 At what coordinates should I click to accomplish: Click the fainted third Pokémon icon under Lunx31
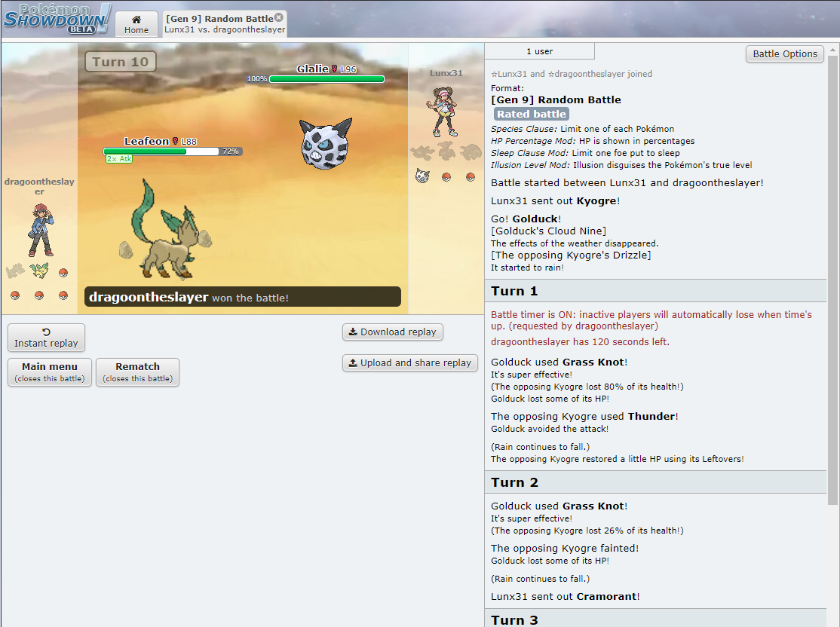pyautogui.click(x=471, y=152)
